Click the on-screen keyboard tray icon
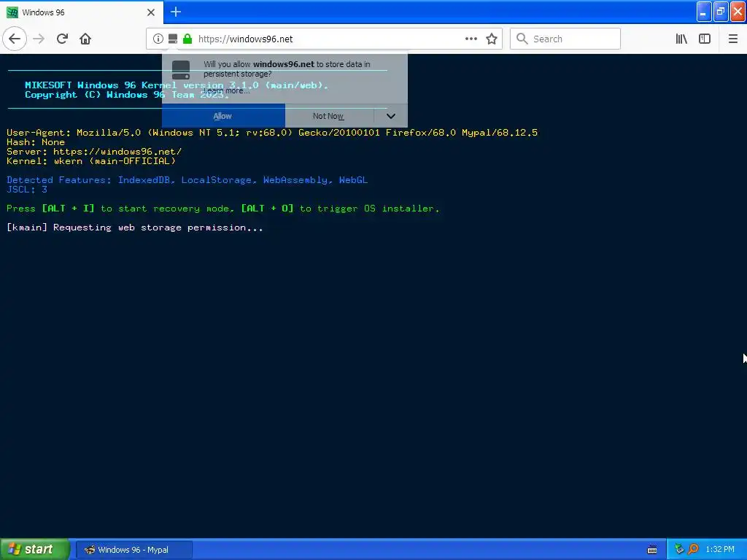Viewport: 747px width, 560px height. coord(652,550)
